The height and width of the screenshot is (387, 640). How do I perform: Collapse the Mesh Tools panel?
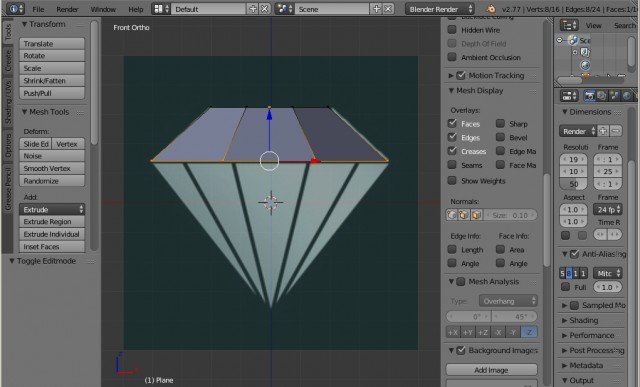pyautogui.click(x=24, y=112)
